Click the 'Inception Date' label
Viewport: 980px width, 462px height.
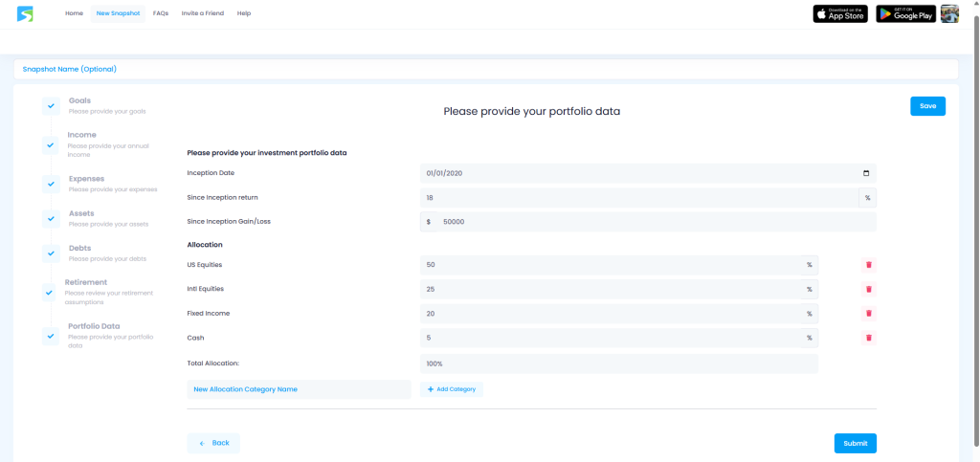click(211, 172)
